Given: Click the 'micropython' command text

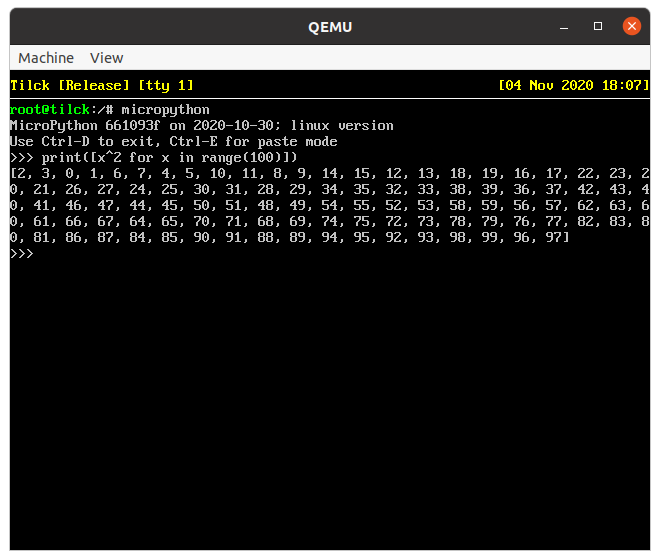Looking at the screenshot, I should (x=165, y=110).
